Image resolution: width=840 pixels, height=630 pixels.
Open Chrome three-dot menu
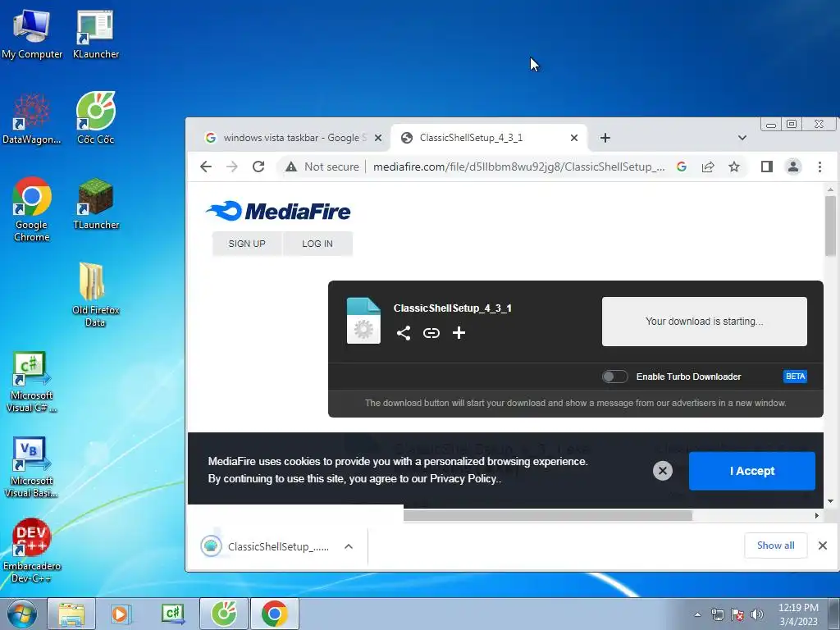(x=819, y=167)
